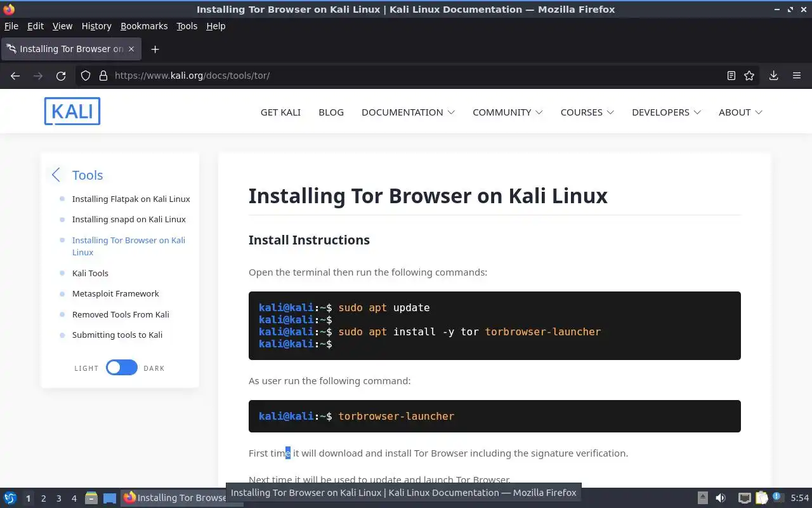The image size is (812, 508).
Task: Click Firefox icon in title bar
Action: (9, 10)
